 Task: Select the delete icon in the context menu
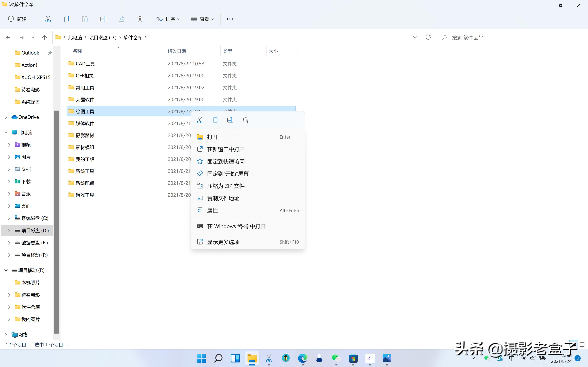(245, 120)
